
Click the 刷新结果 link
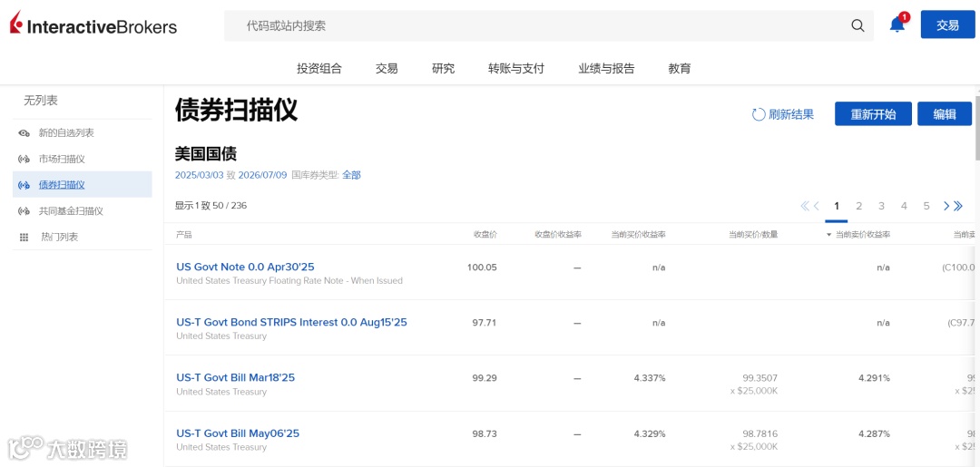coord(791,114)
